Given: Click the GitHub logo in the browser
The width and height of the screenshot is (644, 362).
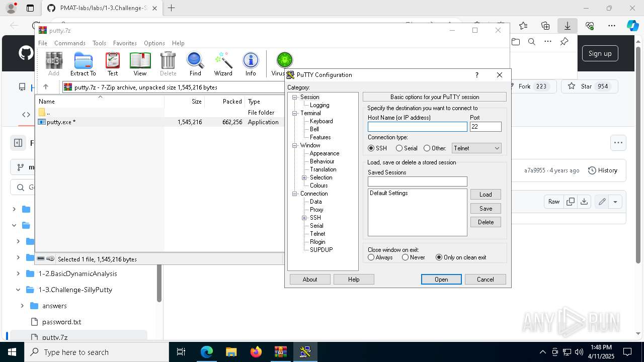Looking at the screenshot, I should point(26,53).
